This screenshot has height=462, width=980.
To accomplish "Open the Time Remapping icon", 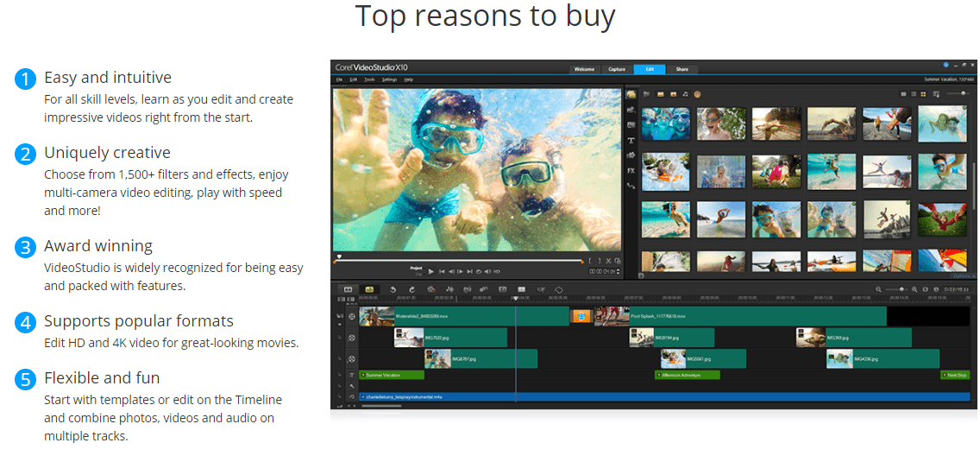I will (x=541, y=289).
